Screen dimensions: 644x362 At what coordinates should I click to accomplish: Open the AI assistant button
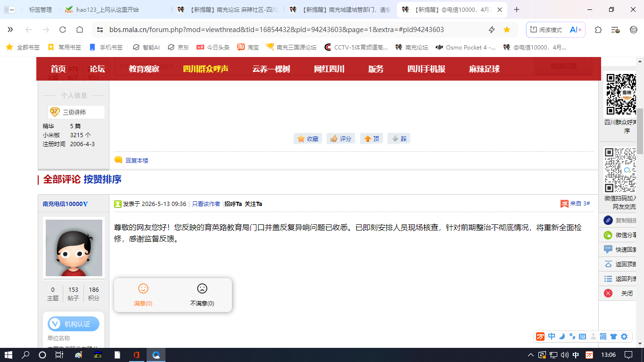pos(576,30)
